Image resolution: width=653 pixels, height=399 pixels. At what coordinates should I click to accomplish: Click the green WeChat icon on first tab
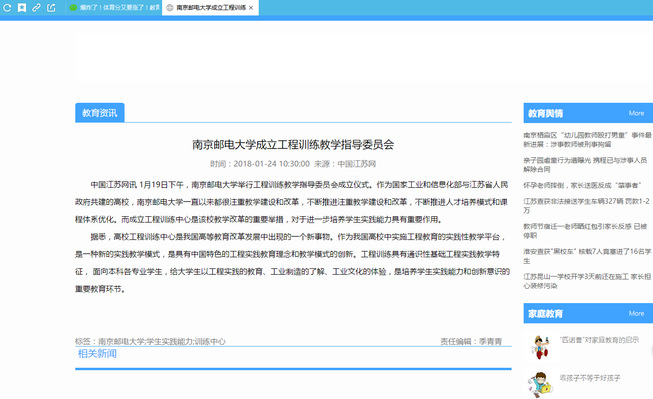pyautogui.click(x=73, y=7)
